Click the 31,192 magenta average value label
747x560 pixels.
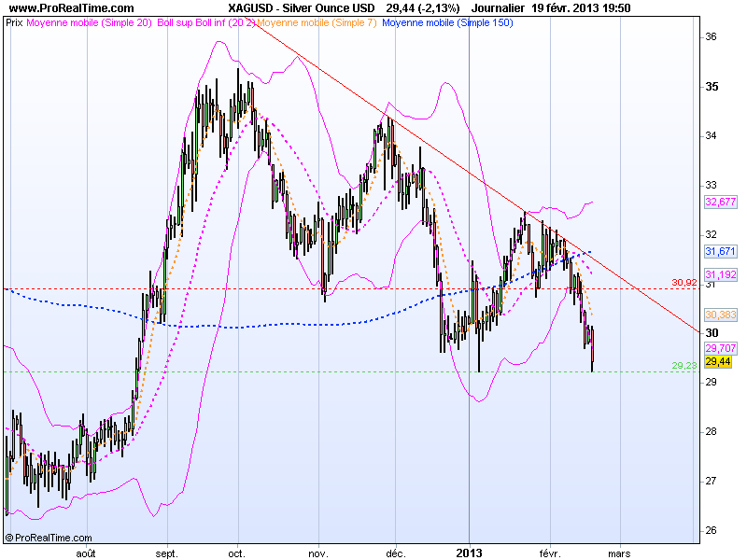pos(721,274)
